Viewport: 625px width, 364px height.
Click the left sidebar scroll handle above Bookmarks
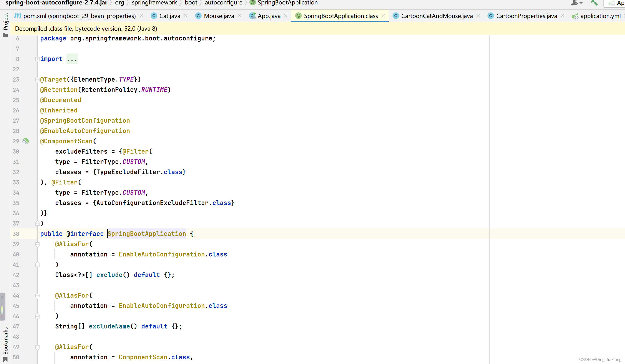(2, 307)
